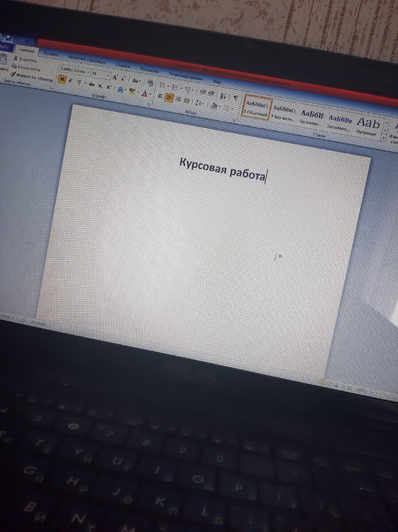The height and width of the screenshot is (532, 398).
Task: Click the paragraph shading paint bucket icon
Action: pos(213,106)
